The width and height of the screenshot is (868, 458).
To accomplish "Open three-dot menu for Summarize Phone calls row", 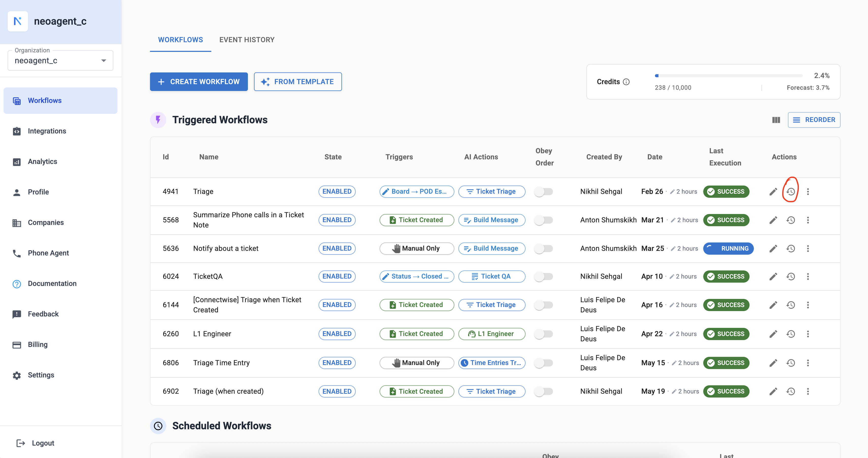I will tap(808, 220).
